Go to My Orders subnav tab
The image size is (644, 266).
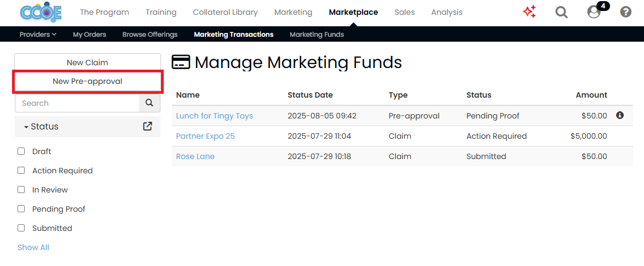[90, 35]
